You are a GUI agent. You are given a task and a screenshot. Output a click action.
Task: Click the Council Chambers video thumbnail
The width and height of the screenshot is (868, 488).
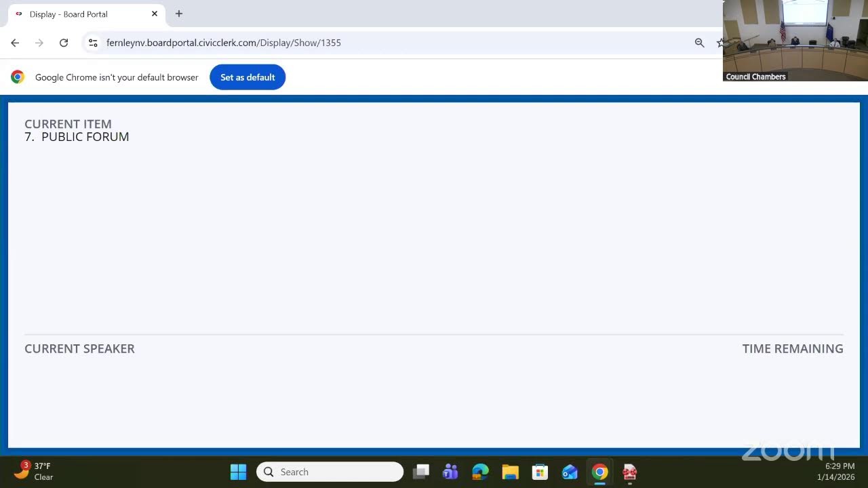coord(795,41)
